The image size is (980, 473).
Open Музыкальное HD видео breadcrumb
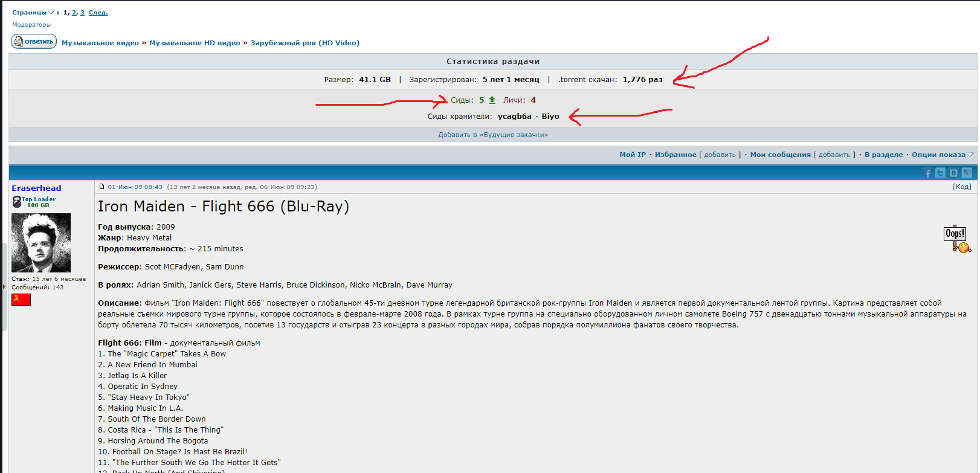click(195, 43)
